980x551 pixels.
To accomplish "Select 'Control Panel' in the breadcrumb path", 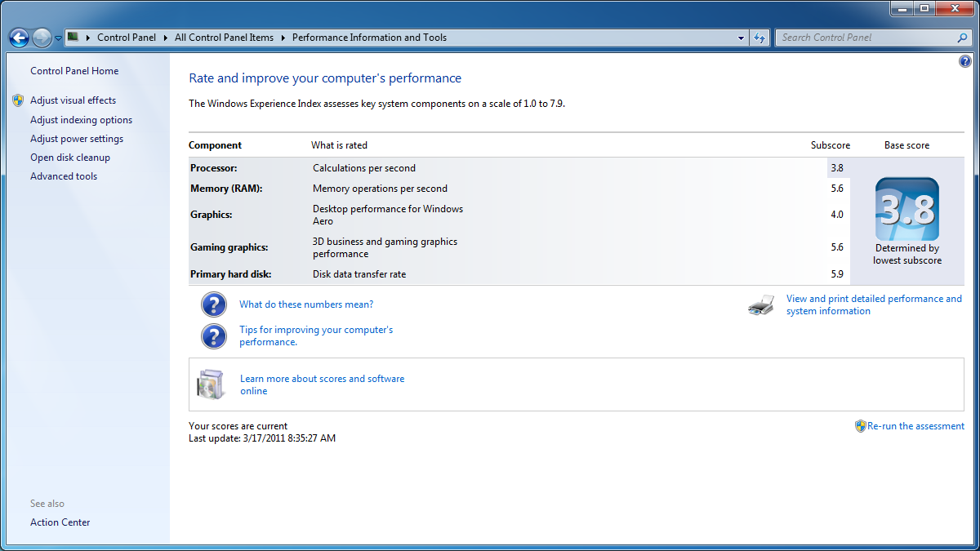I will tap(127, 38).
